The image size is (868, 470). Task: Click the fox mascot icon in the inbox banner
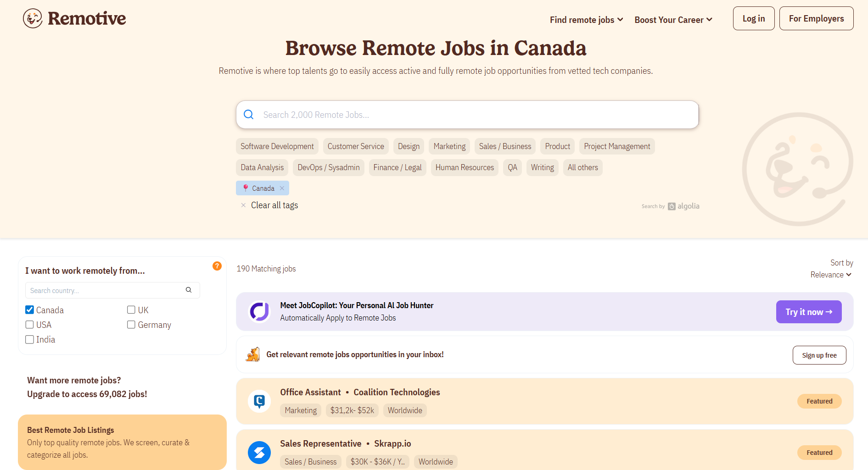pyautogui.click(x=252, y=354)
